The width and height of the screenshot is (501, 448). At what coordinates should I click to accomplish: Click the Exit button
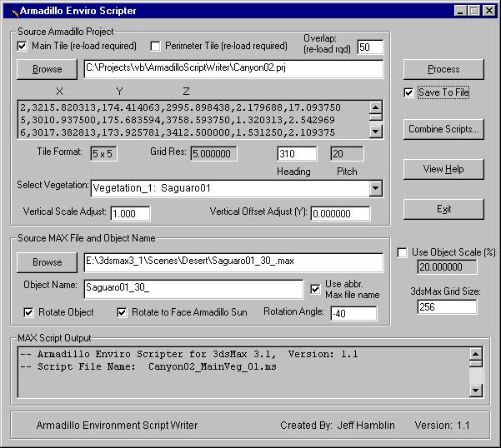443,209
